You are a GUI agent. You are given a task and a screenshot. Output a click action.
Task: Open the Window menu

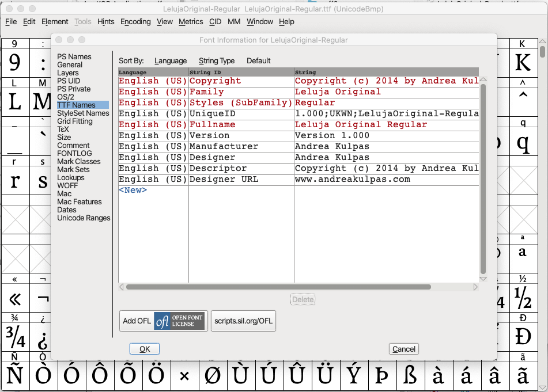pos(260,22)
